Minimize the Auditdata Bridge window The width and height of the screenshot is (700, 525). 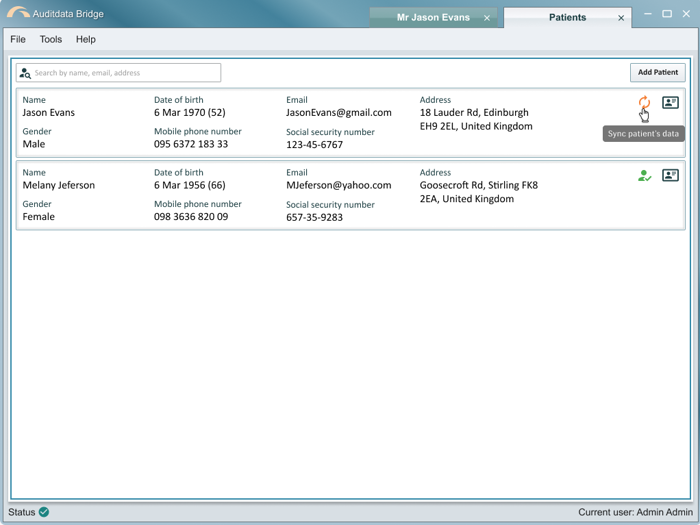[x=648, y=14]
